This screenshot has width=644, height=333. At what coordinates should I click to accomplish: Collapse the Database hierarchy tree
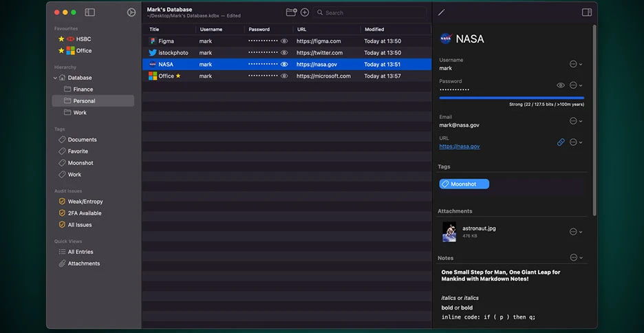[x=55, y=78]
